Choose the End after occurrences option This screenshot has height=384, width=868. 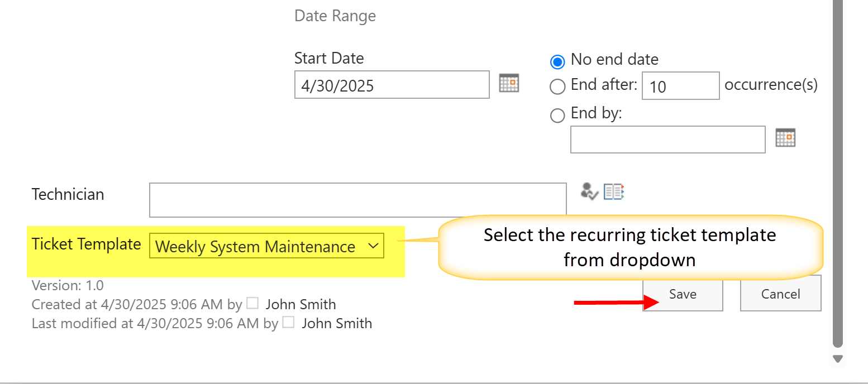pyautogui.click(x=557, y=87)
